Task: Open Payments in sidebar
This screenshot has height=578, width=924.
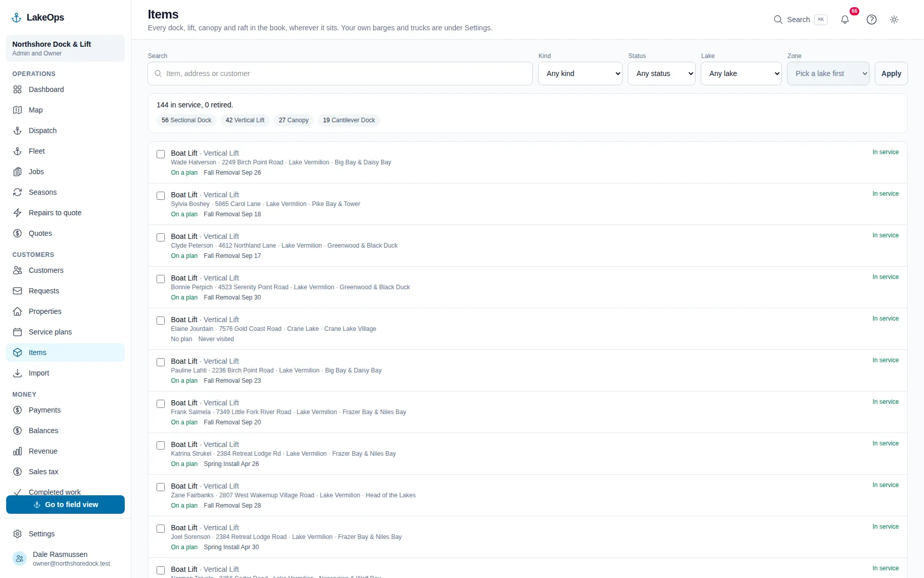Action: point(65,410)
